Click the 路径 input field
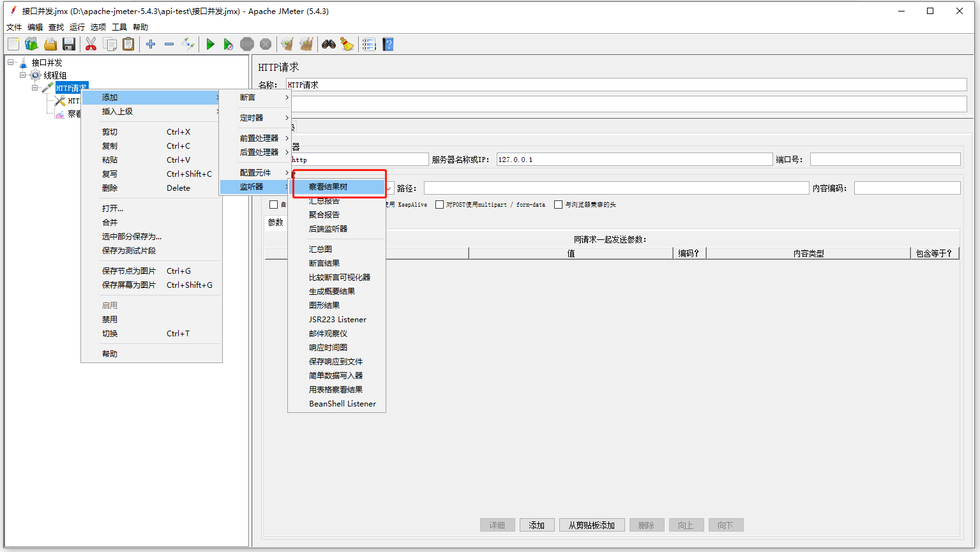980x552 pixels. pos(617,188)
